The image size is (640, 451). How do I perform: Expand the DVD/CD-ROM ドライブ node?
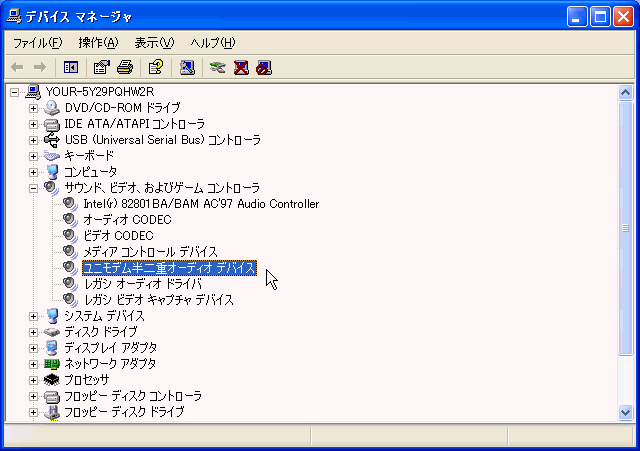coord(33,108)
